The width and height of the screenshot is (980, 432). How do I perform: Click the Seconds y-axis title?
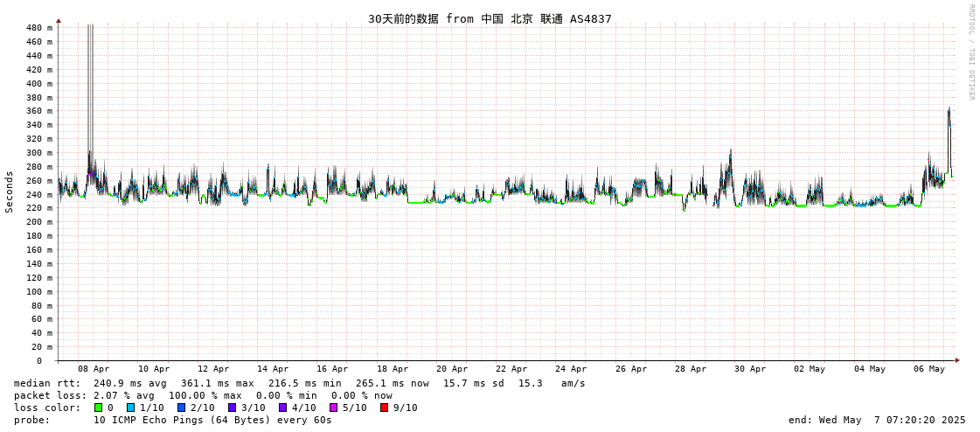click(10, 192)
